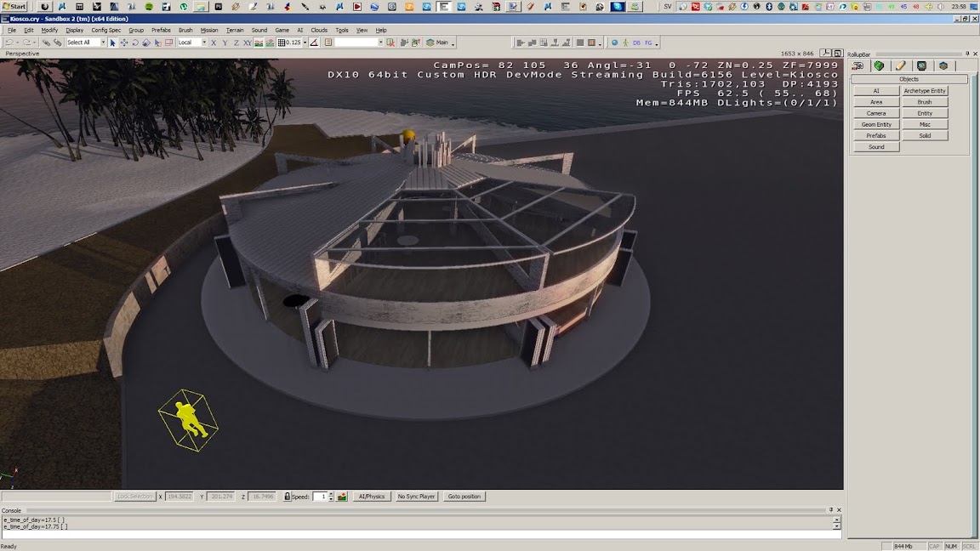Activate the Rotate object tool
The height and width of the screenshot is (551, 980).
point(135,43)
